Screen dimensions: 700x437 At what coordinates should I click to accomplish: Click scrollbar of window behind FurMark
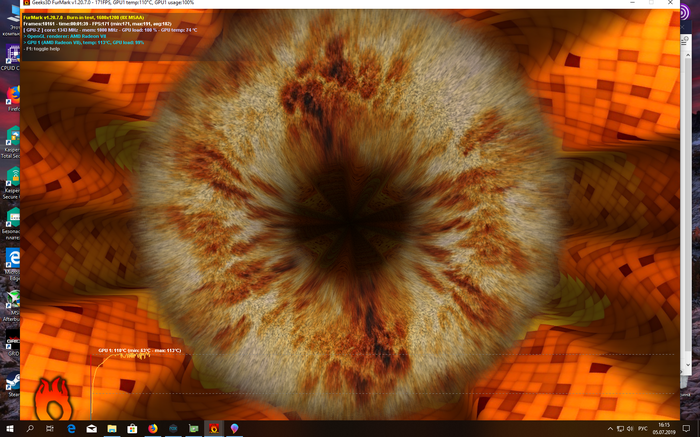[x=688, y=210]
